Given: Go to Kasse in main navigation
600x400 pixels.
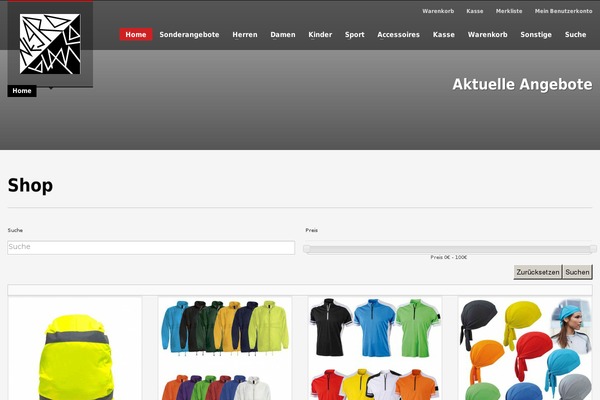Looking at the screenshot, I should tap(443, 34).
